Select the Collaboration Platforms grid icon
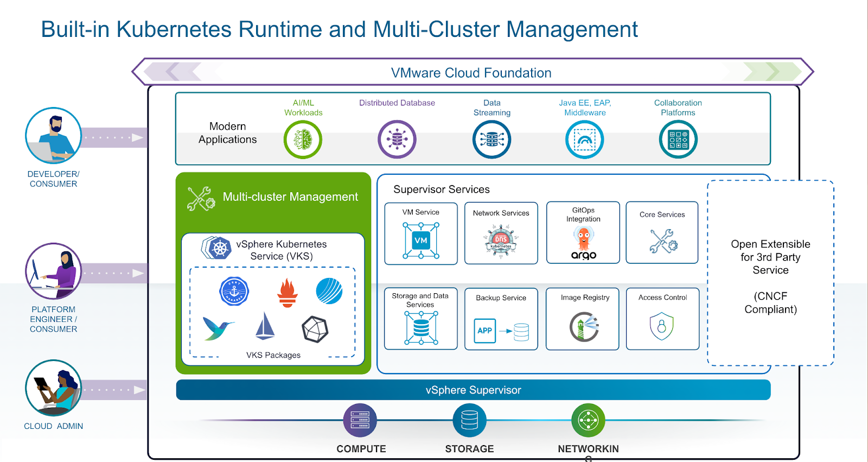 (x=678, y=140)
